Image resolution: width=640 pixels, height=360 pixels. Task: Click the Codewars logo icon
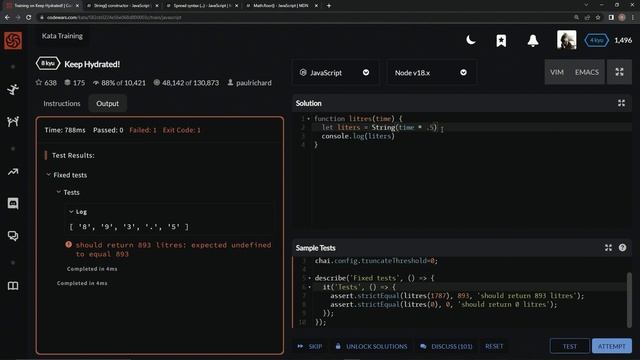click(13, 40)
